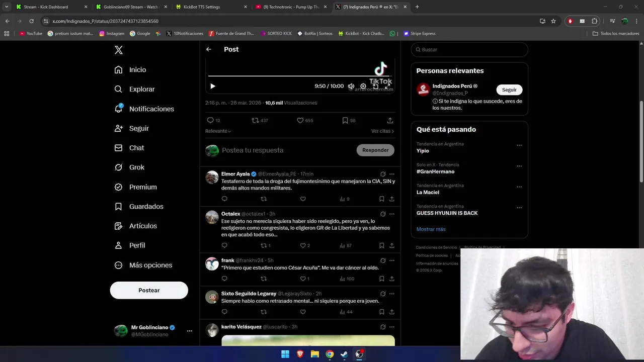Open Explorar in sidebar
644x362 pixels.
[135, 89]
